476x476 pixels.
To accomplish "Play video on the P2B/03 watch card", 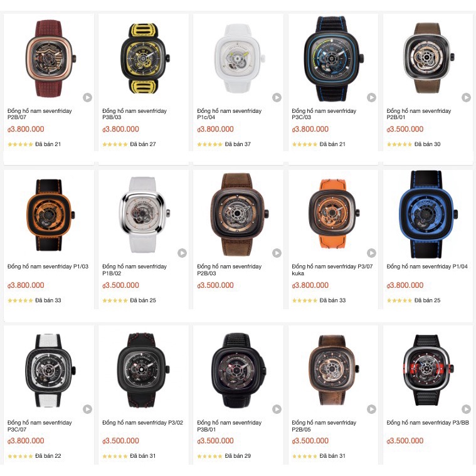I will [x=277, y=253].
